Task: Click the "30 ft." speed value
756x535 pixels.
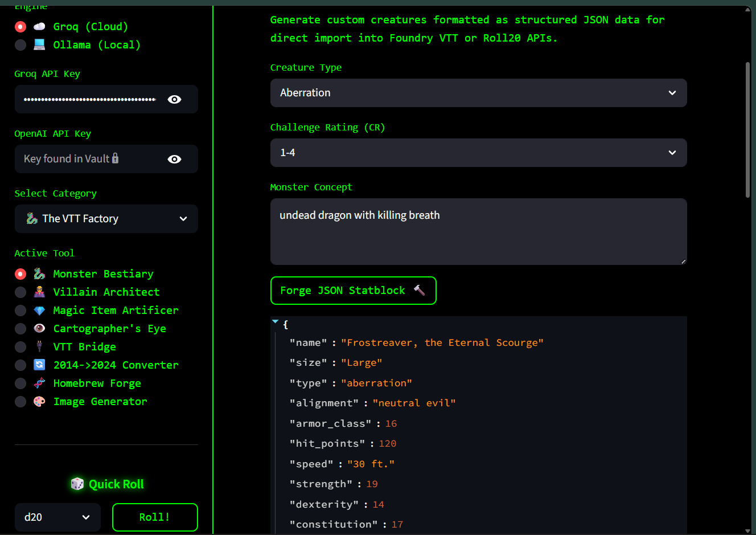Action: point(371,464)
